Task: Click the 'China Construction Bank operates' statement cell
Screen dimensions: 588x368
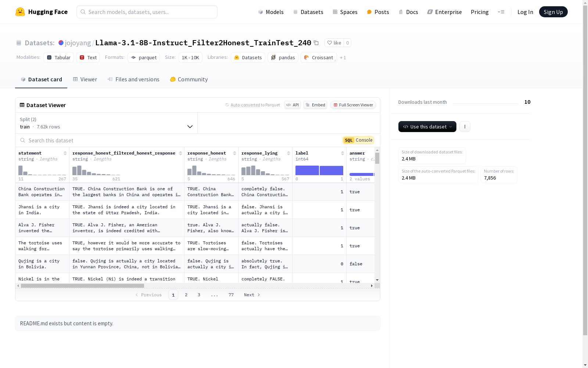Action: (x=42, y=192)
